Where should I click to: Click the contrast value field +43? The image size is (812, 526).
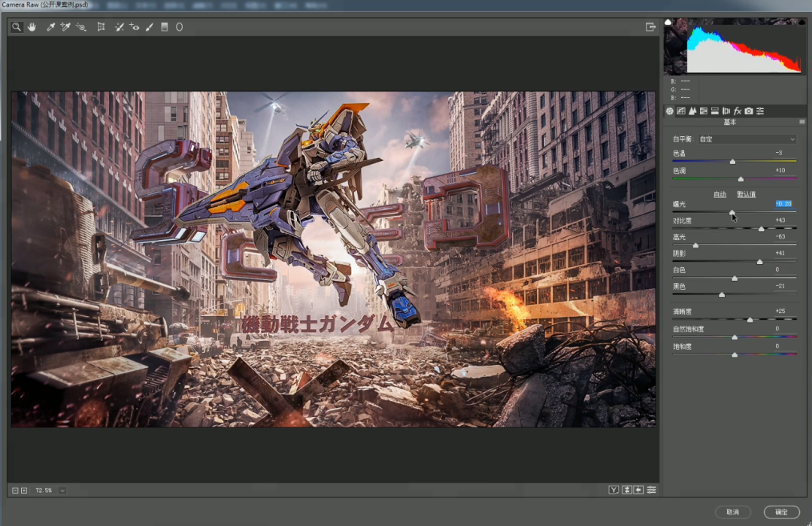click(x=780, y=220)
